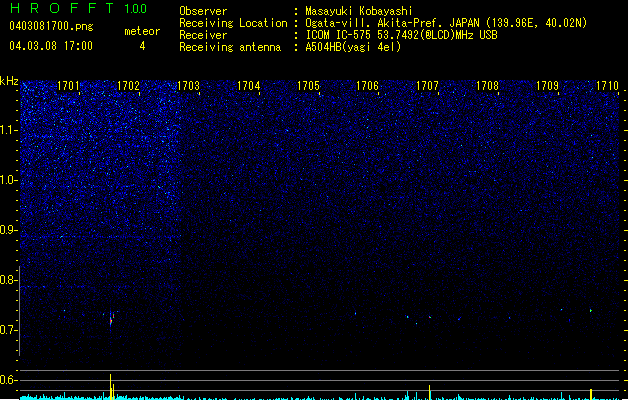Click the 1702 time marker

128,86
